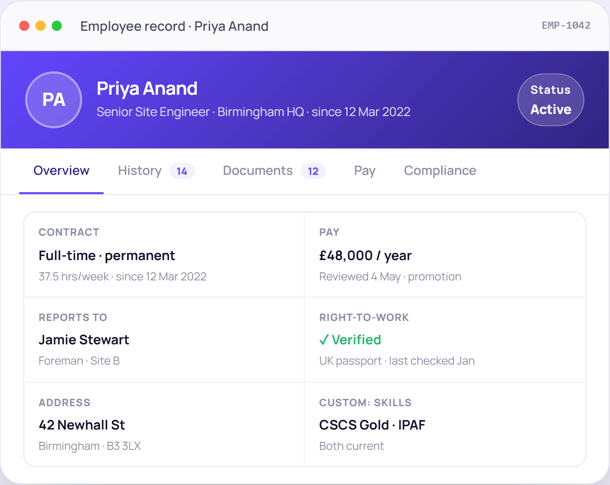Click the green Verified checkmark icon

click(x=324, y=340)
